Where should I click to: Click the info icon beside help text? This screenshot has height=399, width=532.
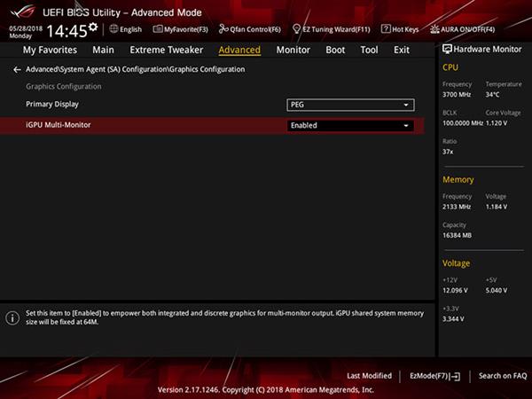[12, 318]
